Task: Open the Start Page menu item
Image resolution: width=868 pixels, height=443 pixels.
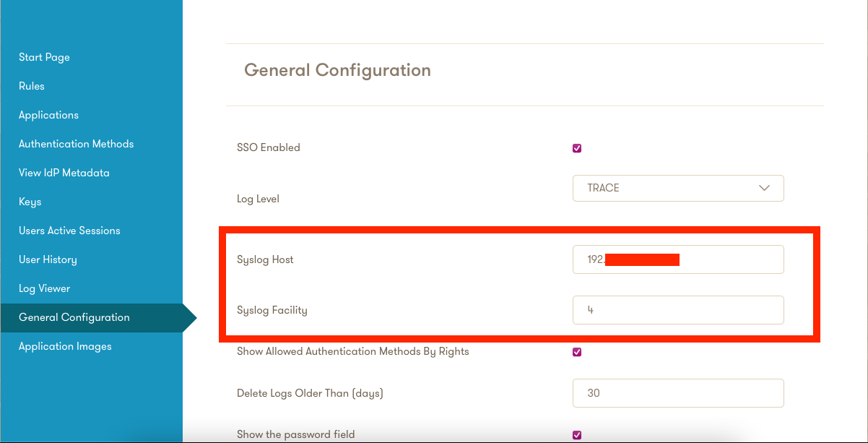Action: click(44, 57)
